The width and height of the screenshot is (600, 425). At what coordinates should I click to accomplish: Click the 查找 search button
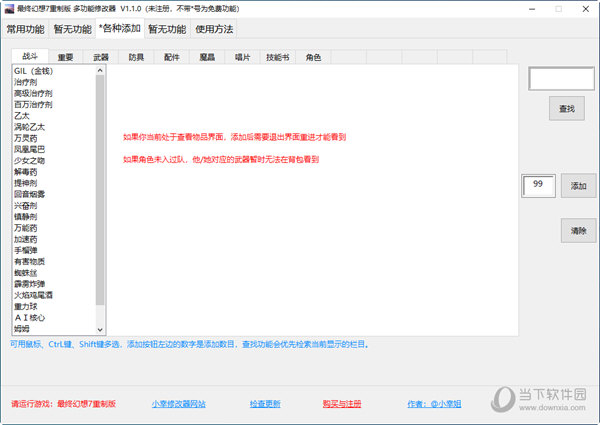tap(567, 109)
